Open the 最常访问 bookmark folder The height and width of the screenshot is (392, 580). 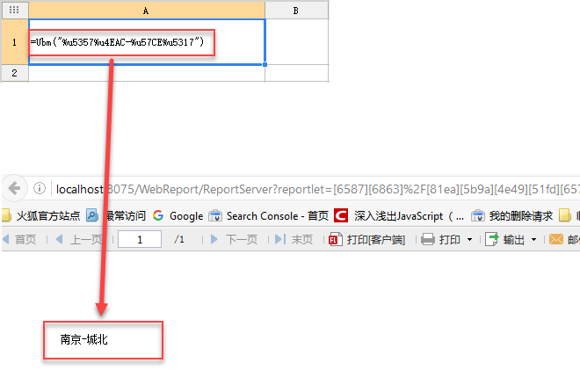(x=117, y=215)
